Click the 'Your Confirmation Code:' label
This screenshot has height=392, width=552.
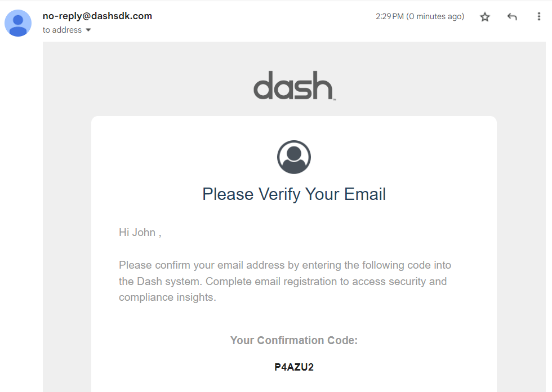[294, 340]
